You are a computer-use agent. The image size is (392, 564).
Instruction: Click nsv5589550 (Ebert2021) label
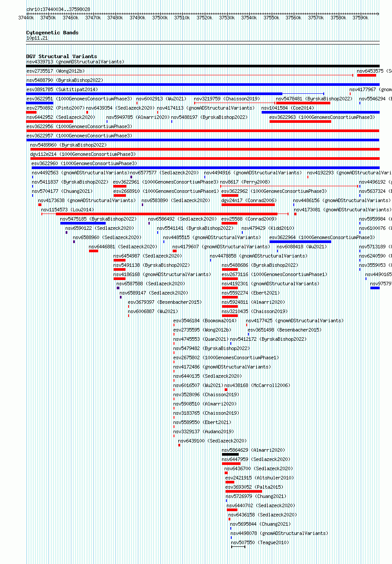click(x=202, y=422)
